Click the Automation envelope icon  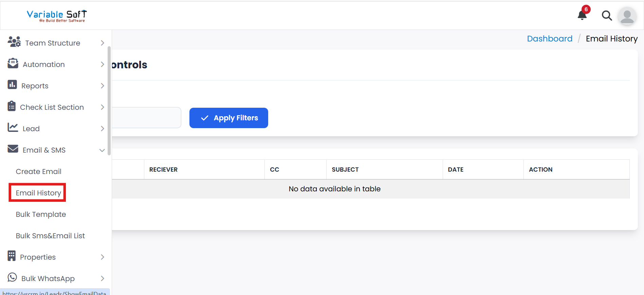tap(13, 63)
